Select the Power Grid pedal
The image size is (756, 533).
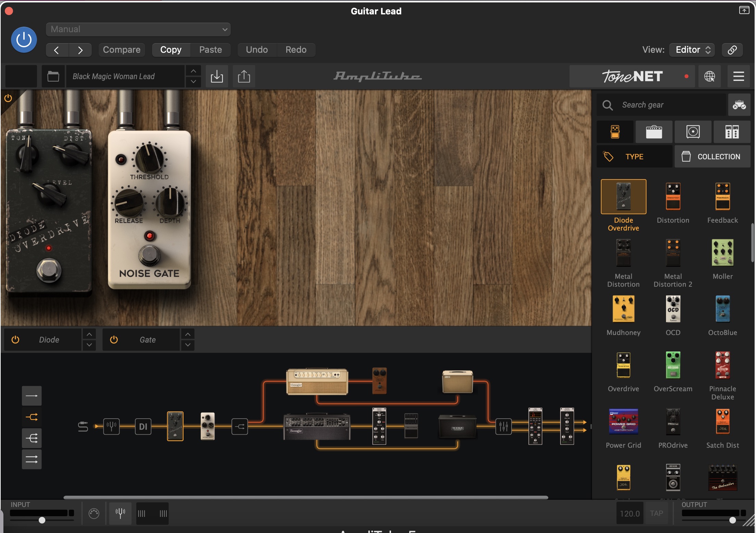tap(623, 421)
